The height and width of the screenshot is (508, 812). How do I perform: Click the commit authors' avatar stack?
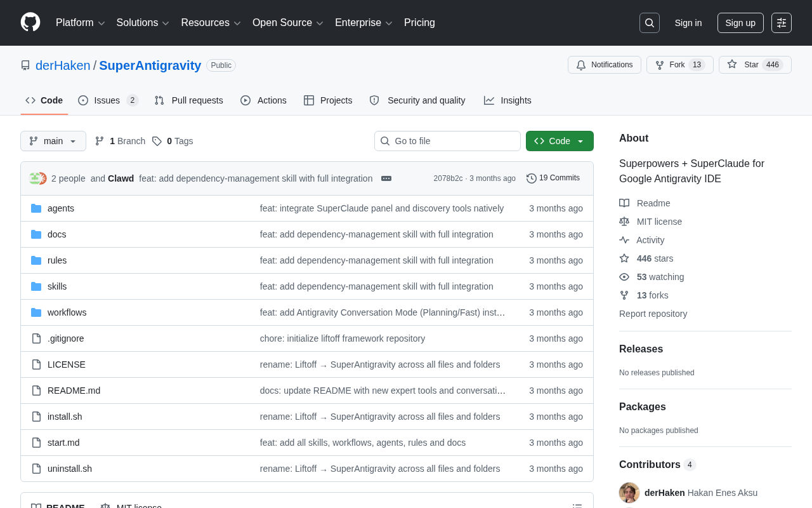38,178
